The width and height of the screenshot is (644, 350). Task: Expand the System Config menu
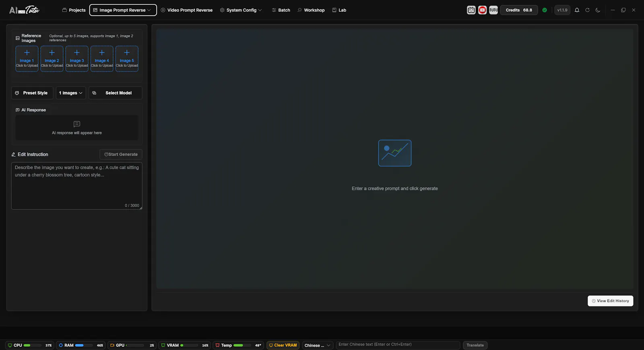coord(241,10)
